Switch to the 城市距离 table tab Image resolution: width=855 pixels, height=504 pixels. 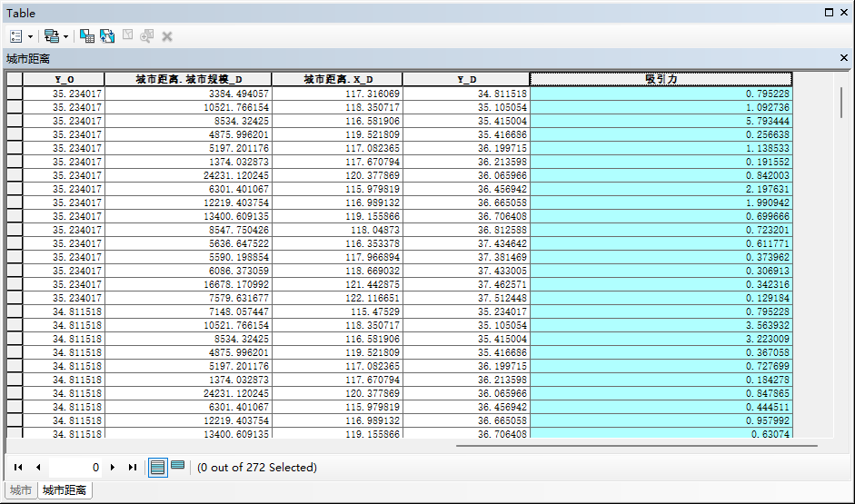tap(65, 489)
